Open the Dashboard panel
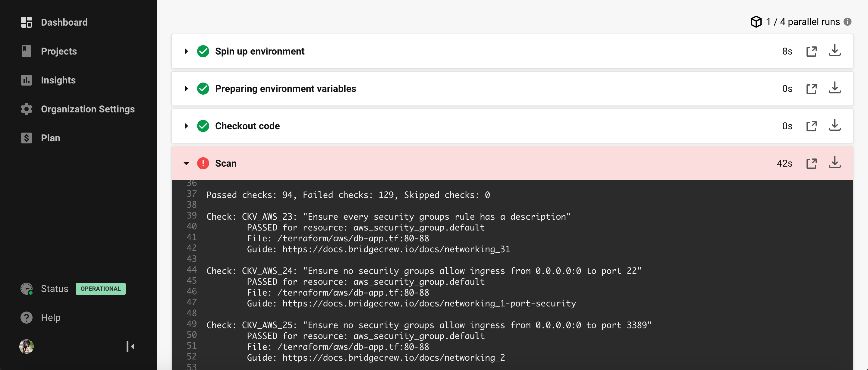Image resolution: width=868 pixels, height=370 pixels. coord(64,22)
